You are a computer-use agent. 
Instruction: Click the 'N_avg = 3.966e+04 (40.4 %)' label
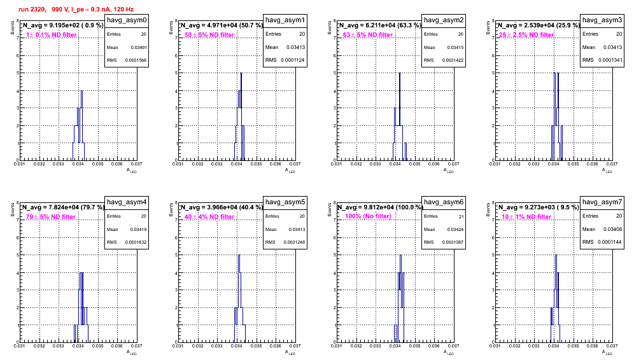click(x=221, y=207)
